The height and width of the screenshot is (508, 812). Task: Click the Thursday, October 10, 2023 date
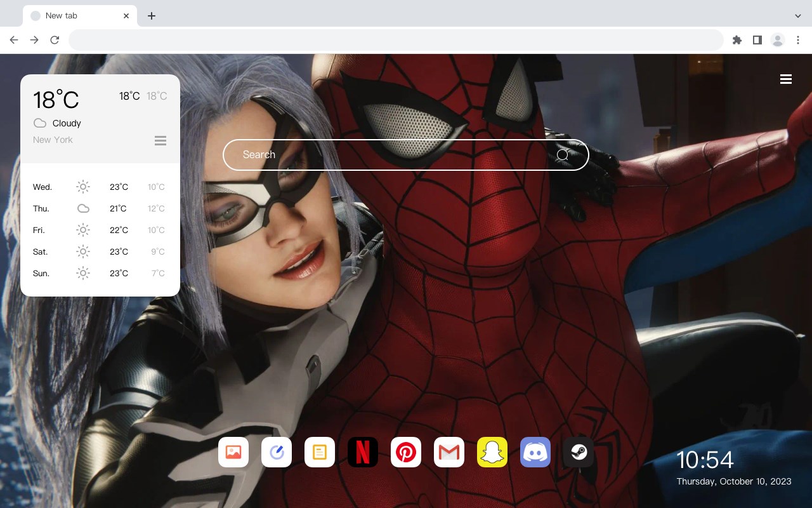click(734, 481)
